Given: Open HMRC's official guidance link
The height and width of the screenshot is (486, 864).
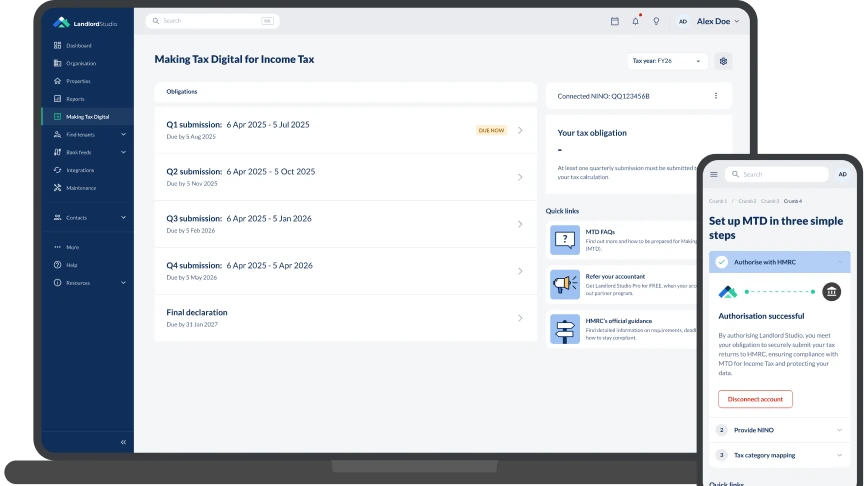Looking at the screenshot, I should coord(623,329).
